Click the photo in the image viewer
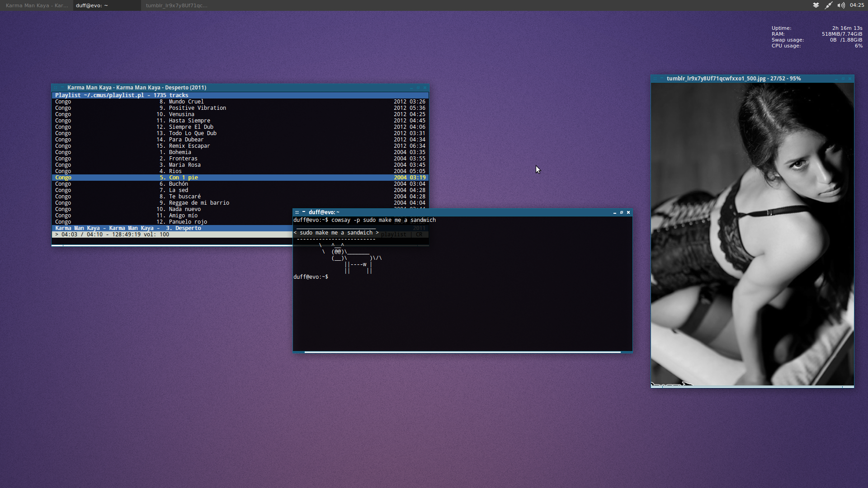This screenshot has height=488, width=868. 752,234
